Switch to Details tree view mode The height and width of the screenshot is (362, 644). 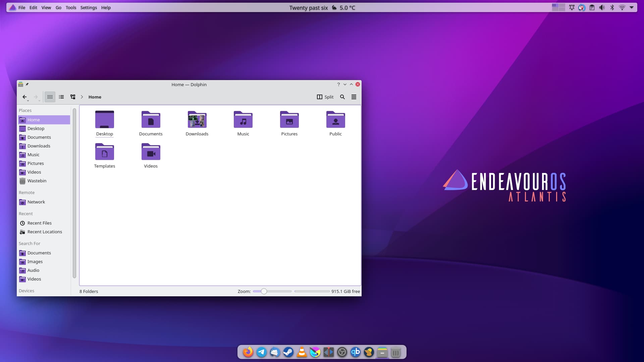coord(73,97)
